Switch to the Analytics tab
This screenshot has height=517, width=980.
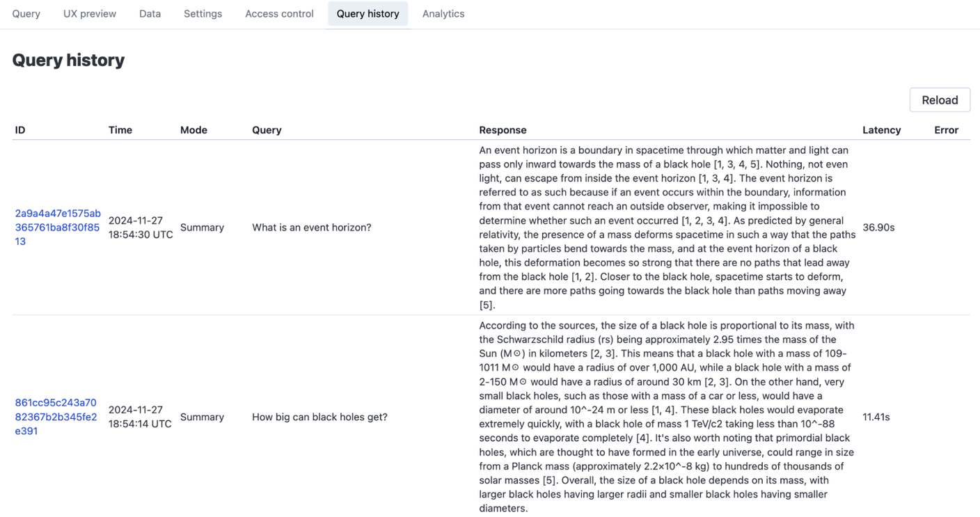pos(443,14)
